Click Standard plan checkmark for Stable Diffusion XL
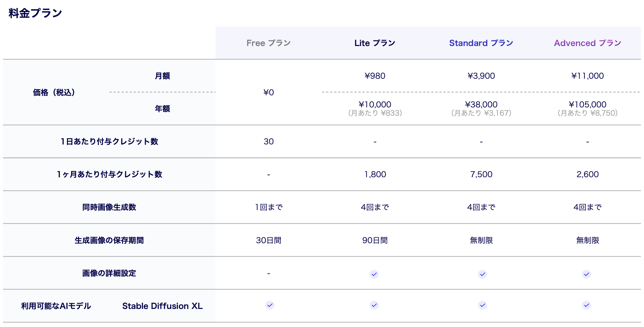 pyautogui.click(x=482, y=305)
